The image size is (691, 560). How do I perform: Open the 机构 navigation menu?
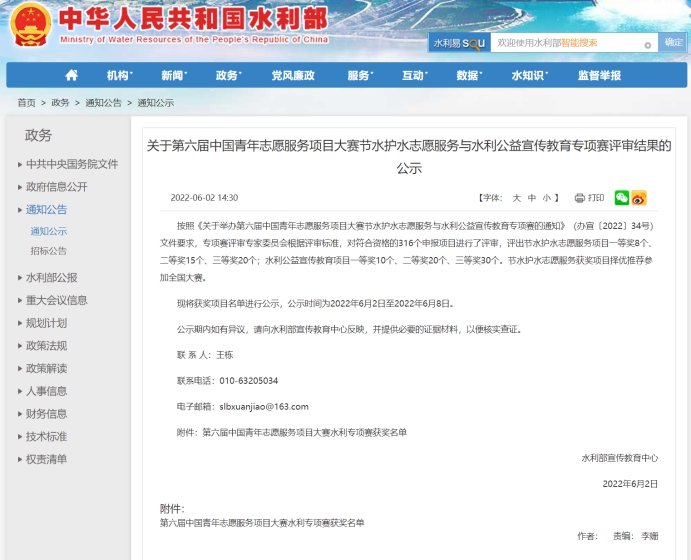118,75
